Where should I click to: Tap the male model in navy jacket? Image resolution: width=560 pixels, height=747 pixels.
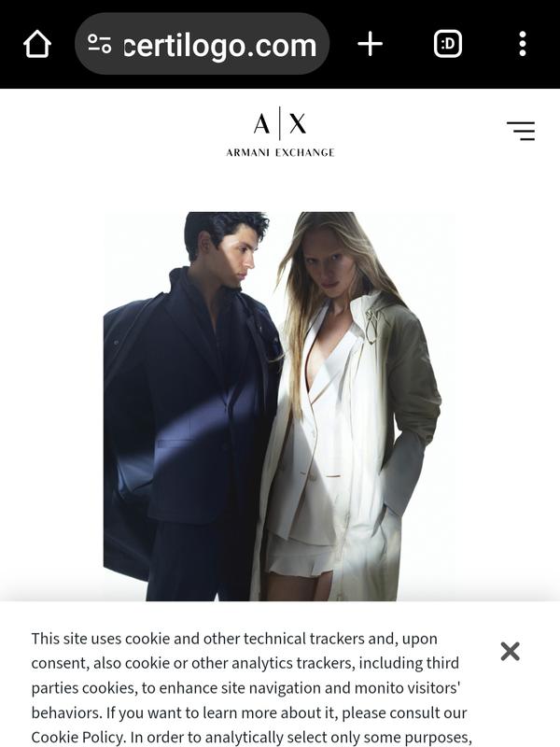(x=190, y=406)
